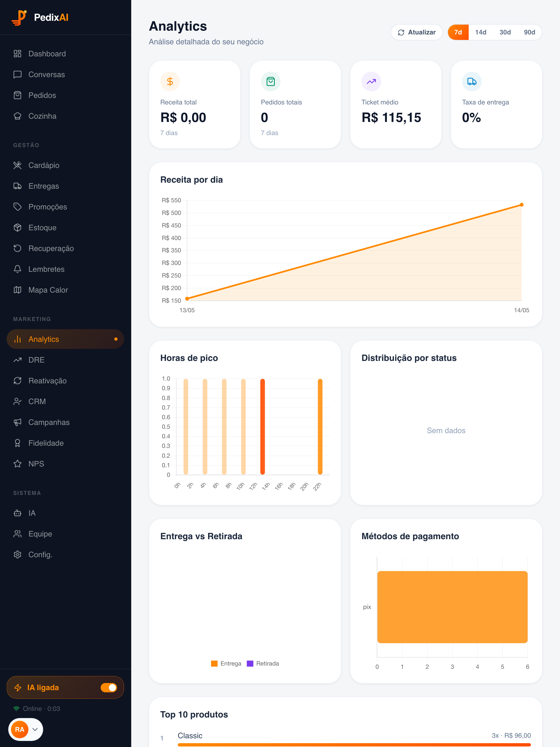Open Mapa Calor map icon

(17, 290)
